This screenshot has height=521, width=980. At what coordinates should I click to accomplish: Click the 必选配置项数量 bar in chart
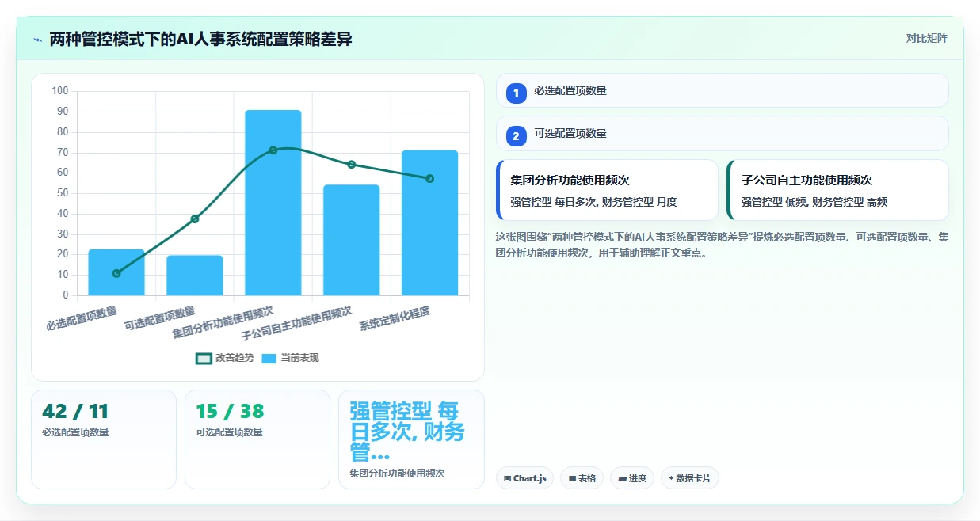click(x=116, y=272)
